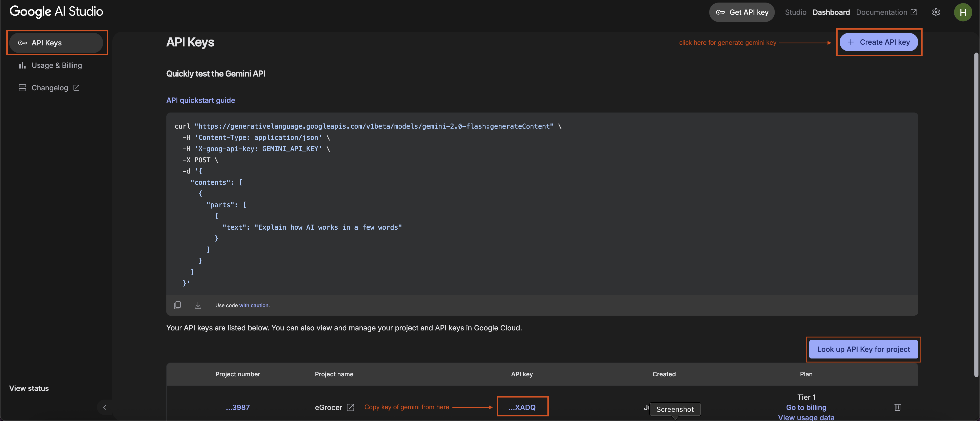Copy the curl code snippet
The width and height of the screenshot is (980, 421).
[177, 305]
